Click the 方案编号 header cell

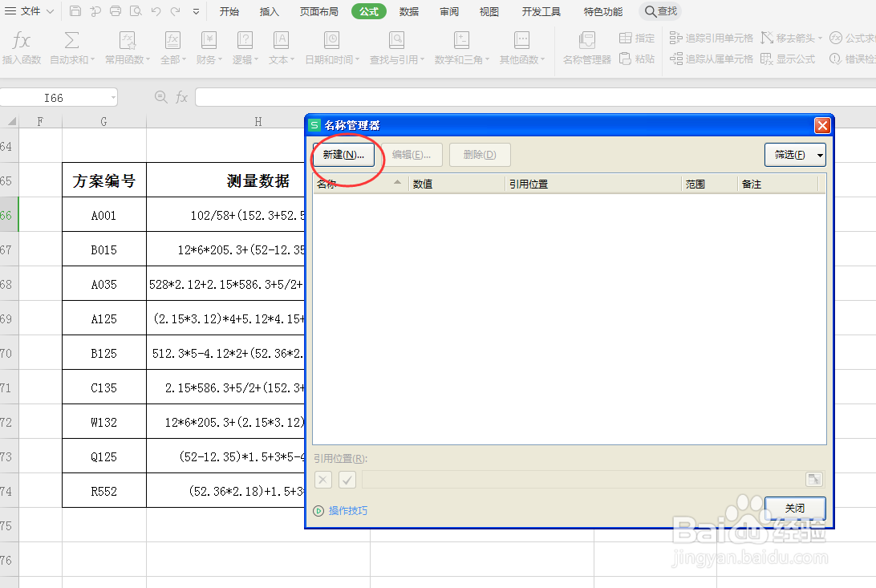pyautogui.click(x=104, y=181)
